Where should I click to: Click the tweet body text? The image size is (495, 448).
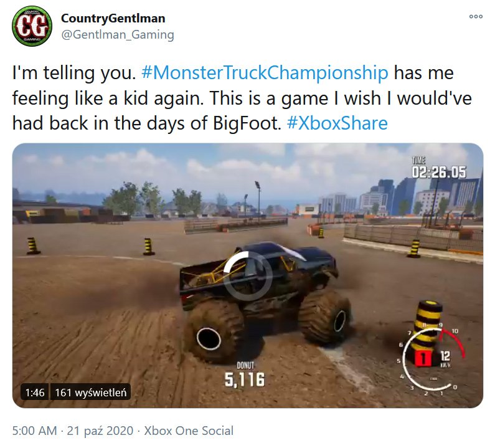(x=242, y=98)
